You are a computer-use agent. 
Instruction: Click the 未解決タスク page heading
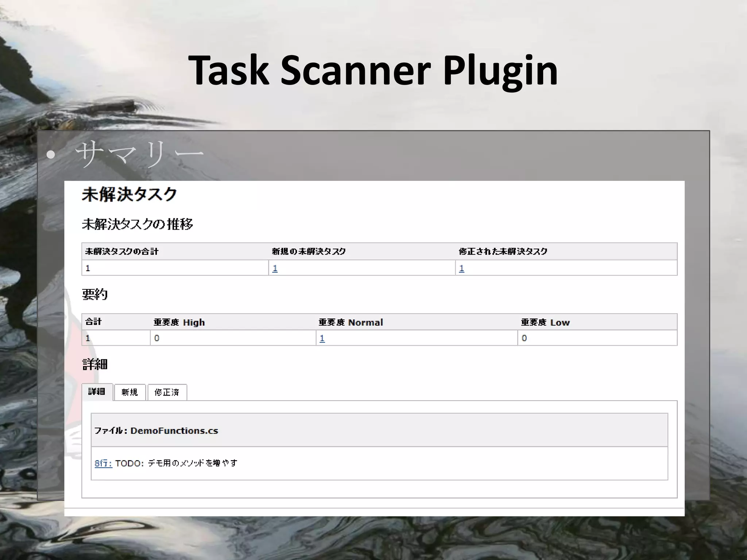[x=129, y=194]
